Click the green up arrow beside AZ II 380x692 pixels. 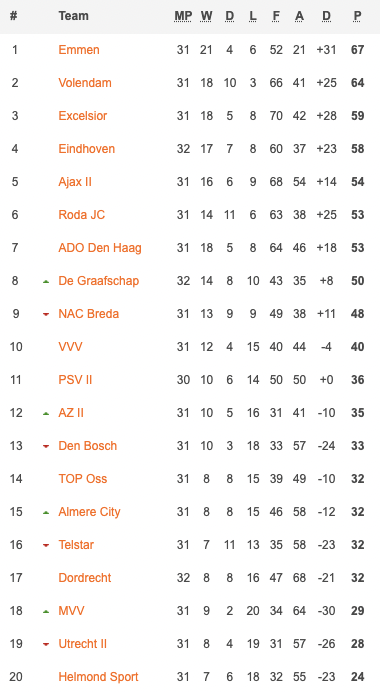click(x=46, y=413)
